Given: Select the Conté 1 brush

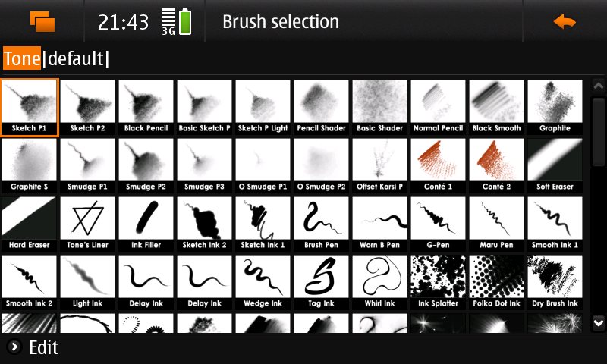Looking at the screenshot, I should [438, 165].
